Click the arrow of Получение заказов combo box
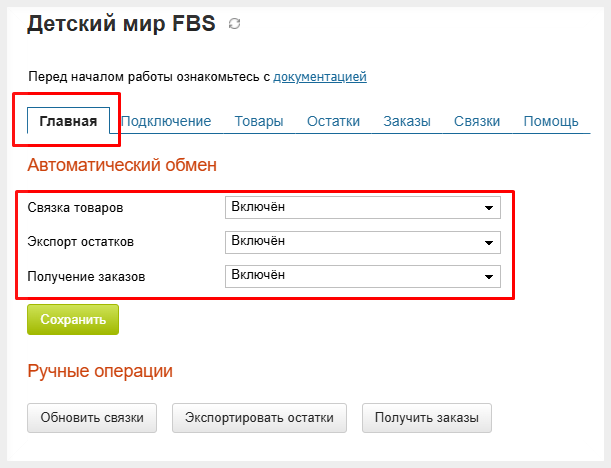 point(489,277)
